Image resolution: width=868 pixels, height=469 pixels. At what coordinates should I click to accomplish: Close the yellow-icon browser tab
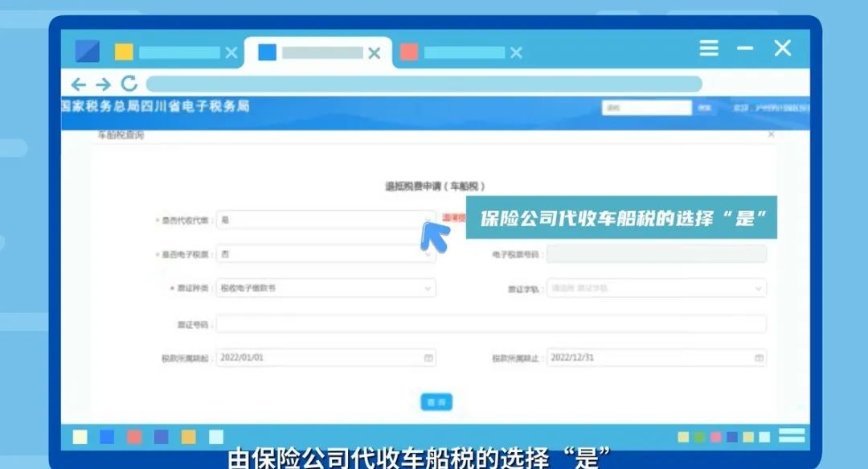tap(231, 52)
